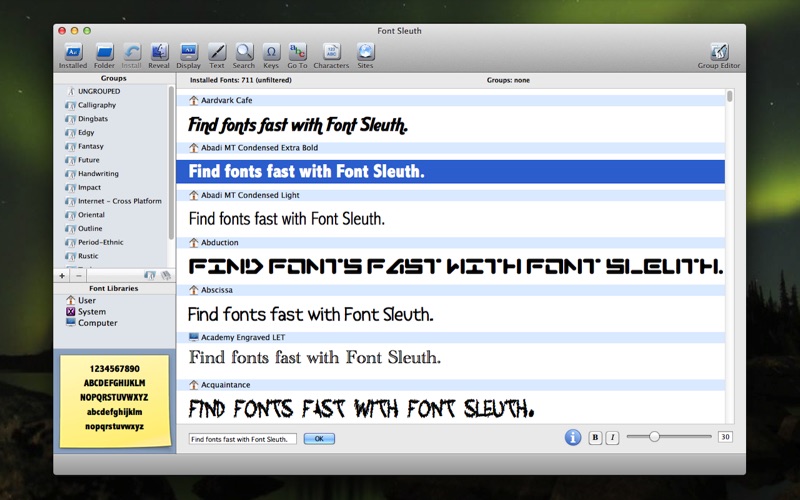Open the Characters toolbar icon
800x500 pixels.
[x=331, y=52]
